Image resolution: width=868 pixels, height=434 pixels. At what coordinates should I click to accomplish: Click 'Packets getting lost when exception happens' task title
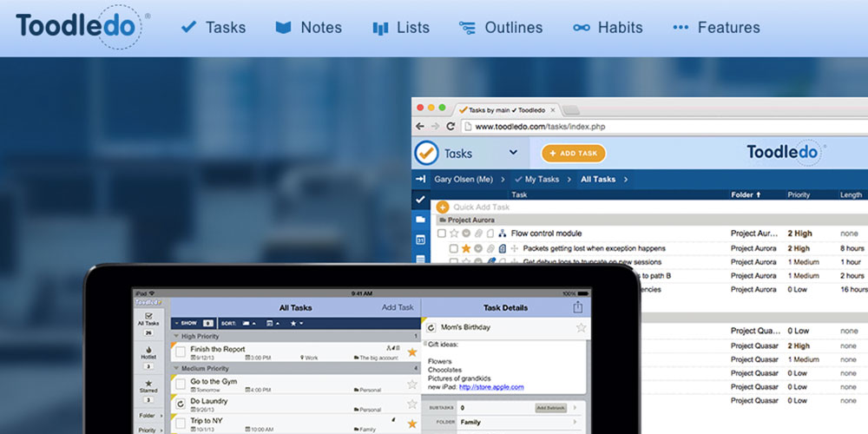click(x=594, y=248)
